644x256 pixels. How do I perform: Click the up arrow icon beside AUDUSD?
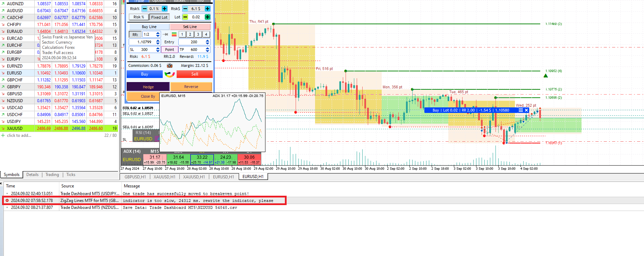pyautogui.click(x=3, y=11)
